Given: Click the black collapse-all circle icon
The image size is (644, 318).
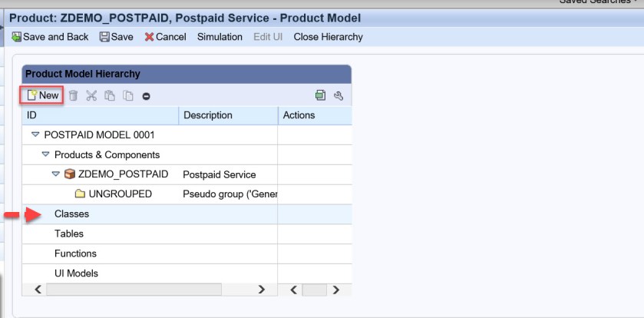Looking at the screenshot, I should 146,96.
